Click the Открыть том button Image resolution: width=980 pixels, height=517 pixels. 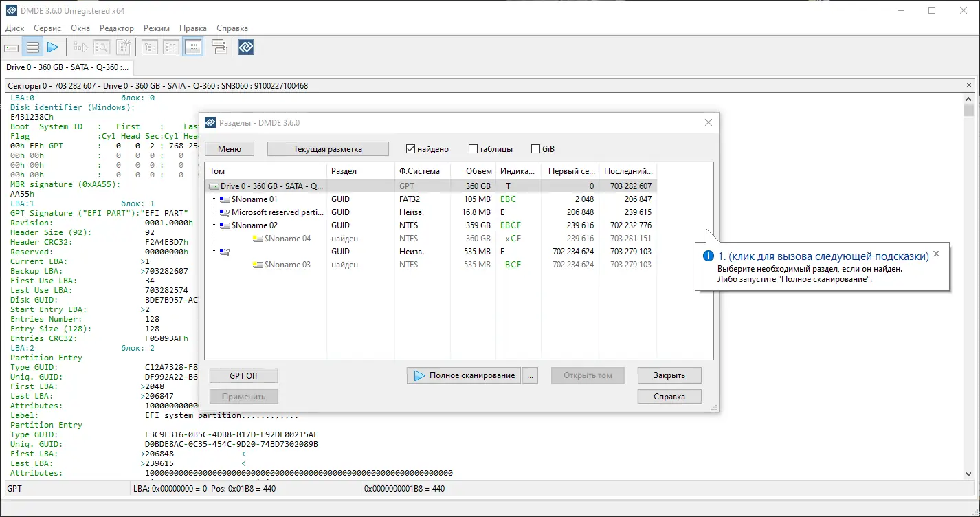[588, 375]
